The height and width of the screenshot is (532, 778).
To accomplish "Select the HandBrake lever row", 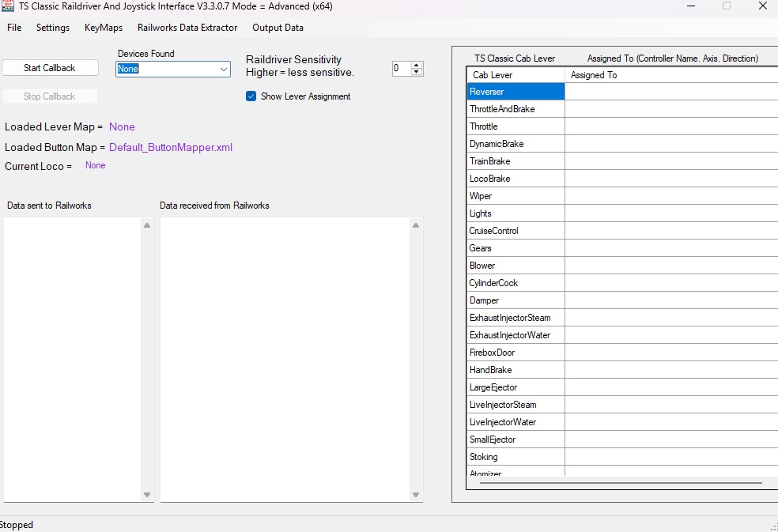I will 516,370.
